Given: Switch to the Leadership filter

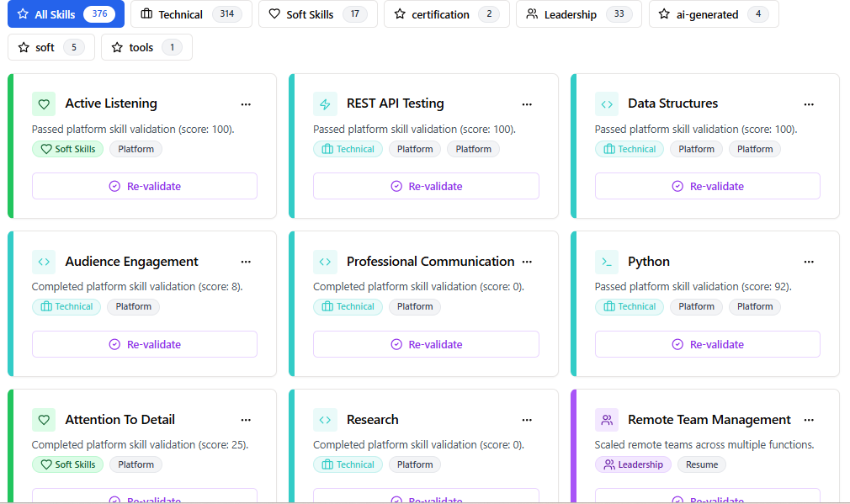Looking at the screenshot, I should point(578,14).
